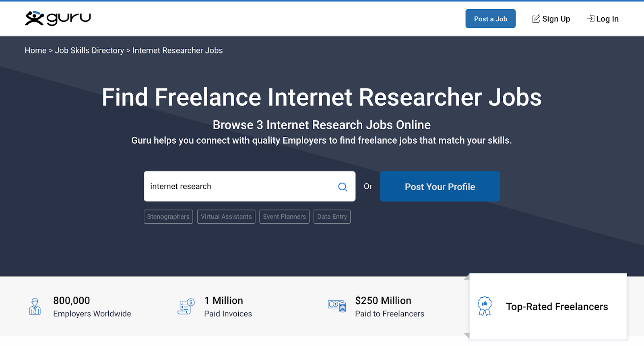Click the top-rated award ribbon icon
Screen dimensions: 644x346
[485, 306]
